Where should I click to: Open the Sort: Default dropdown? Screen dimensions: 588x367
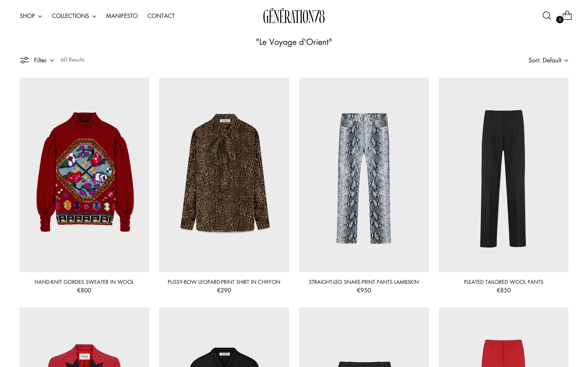[x=548, y=60]
